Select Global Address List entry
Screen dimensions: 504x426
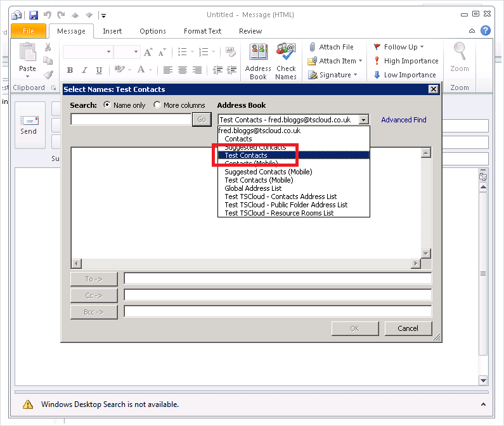coord(253,188)
